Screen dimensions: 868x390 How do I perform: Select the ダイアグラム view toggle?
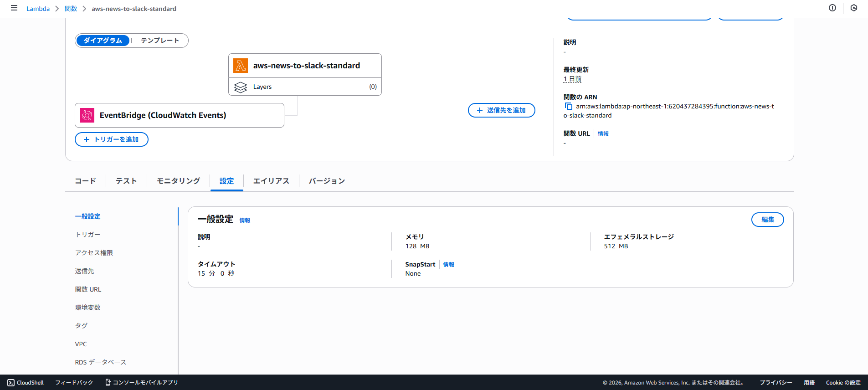tap(103, 41)
